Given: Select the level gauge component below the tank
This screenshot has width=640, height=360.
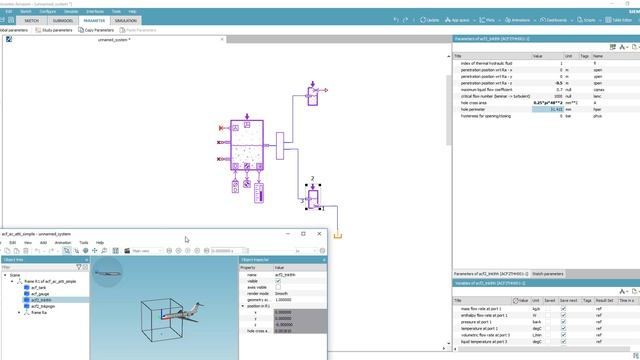Looking at the screenshot, I should point(259,192).
